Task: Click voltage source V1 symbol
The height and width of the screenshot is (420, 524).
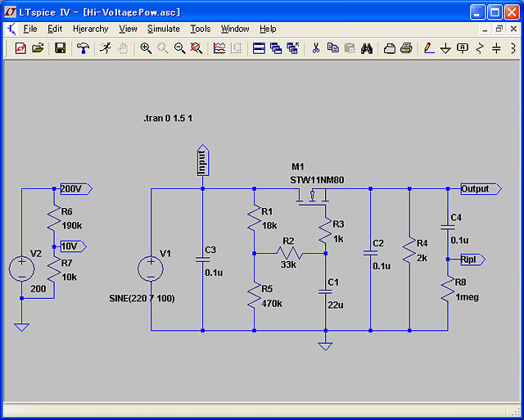Action: [x=151, y=269]
